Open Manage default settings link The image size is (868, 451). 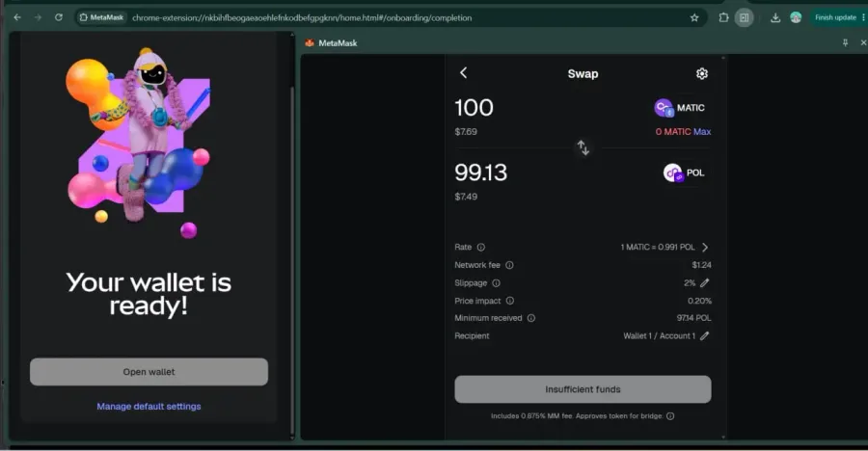149,406
